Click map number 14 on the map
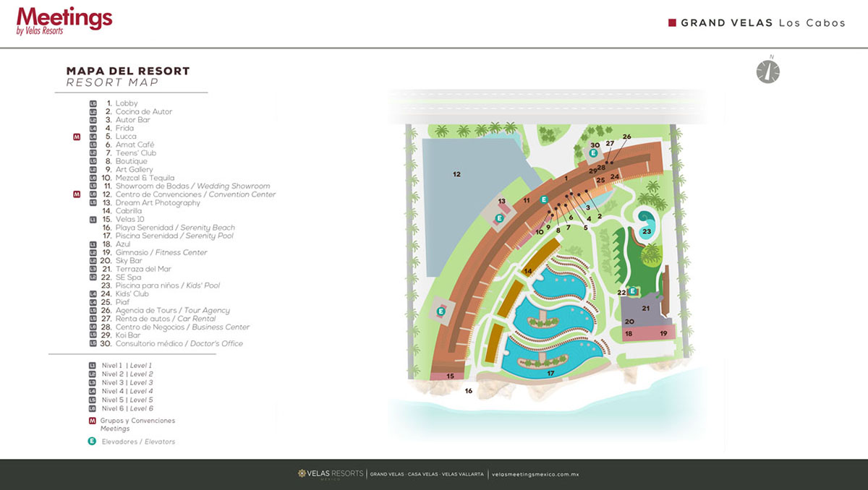 pyautogui.click(x=528, y=272)
